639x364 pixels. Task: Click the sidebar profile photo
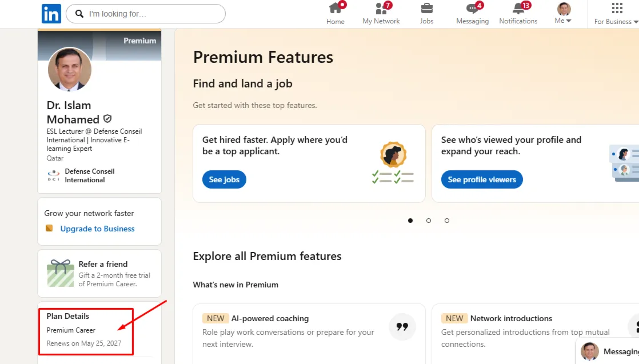70,69
